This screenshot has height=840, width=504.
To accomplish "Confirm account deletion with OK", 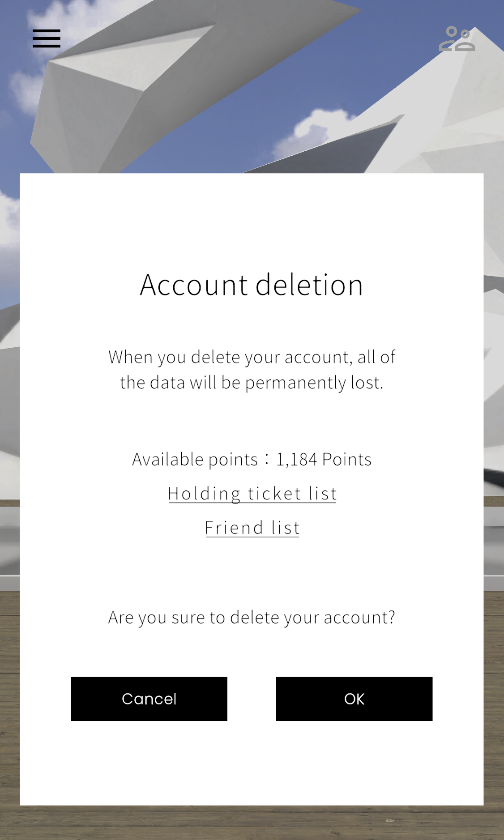I will [354, 699].
